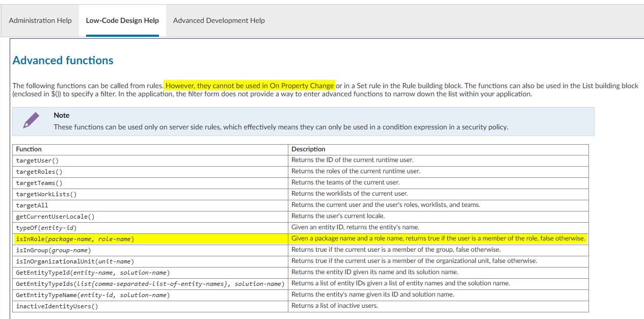Click the Description column header

[x=308, y=149]
